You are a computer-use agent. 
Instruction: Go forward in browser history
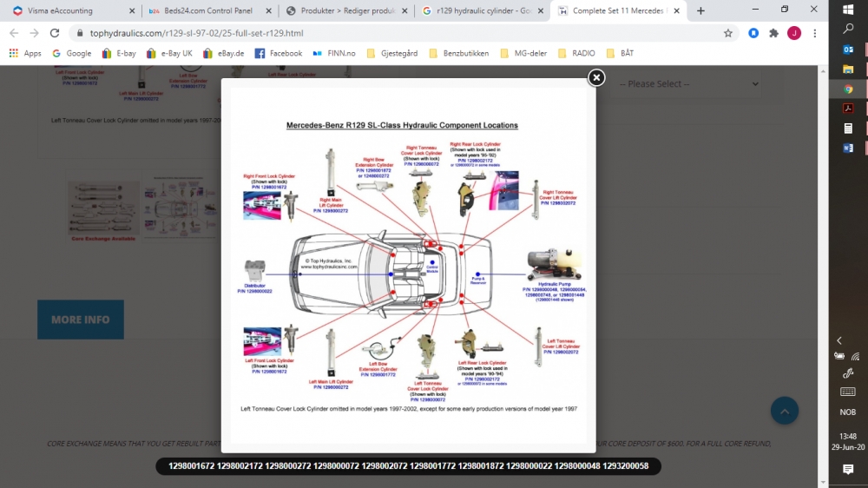point(35,33)
